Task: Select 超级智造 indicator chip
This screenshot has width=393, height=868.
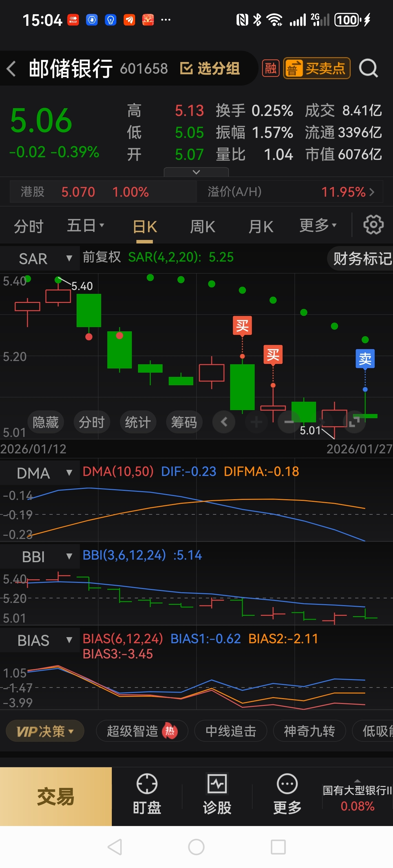Action: pos(142,731)
